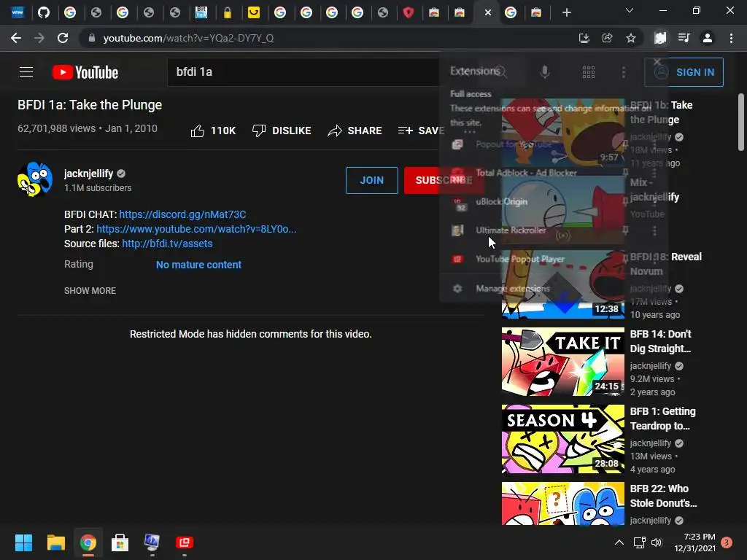Screen dimensions: 747x560
Task: Click SIGN IN button
Action: coord(684,72)
